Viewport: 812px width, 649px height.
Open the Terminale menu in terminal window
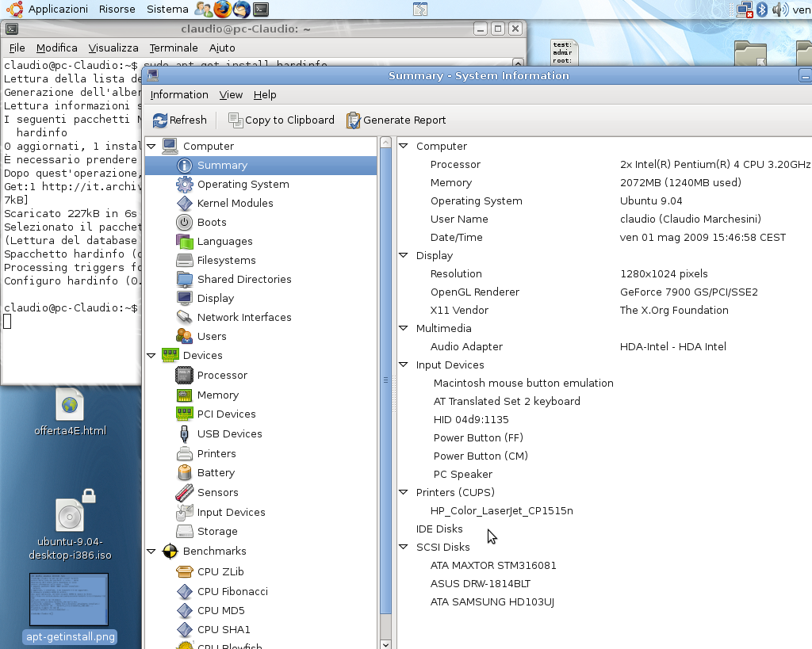click(x=174, y=48)
